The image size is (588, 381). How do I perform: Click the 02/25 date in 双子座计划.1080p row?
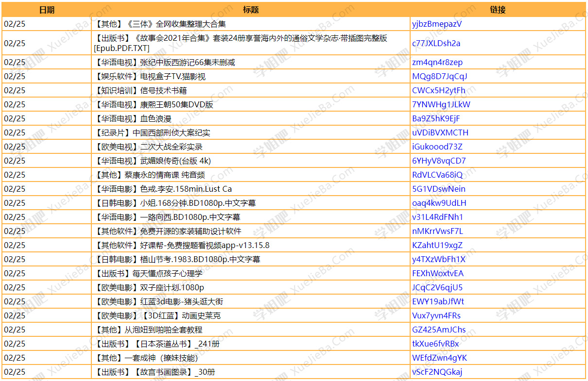point(15,287)
